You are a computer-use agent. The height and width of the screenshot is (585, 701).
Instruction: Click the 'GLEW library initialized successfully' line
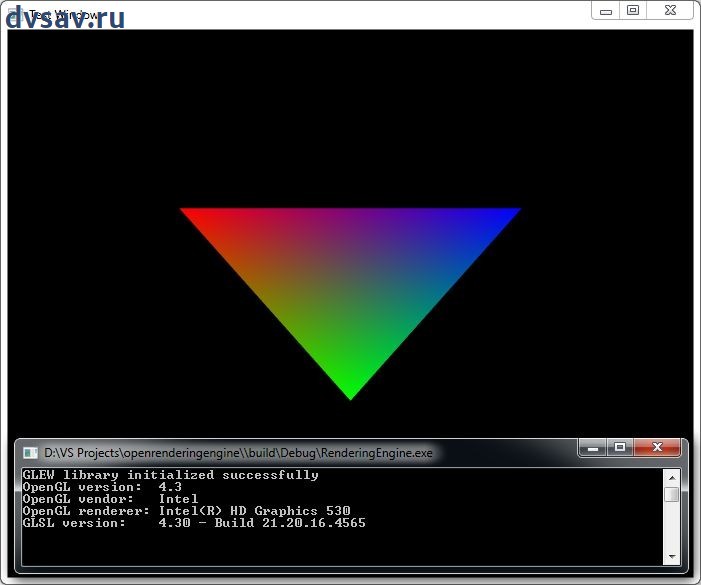170,475
